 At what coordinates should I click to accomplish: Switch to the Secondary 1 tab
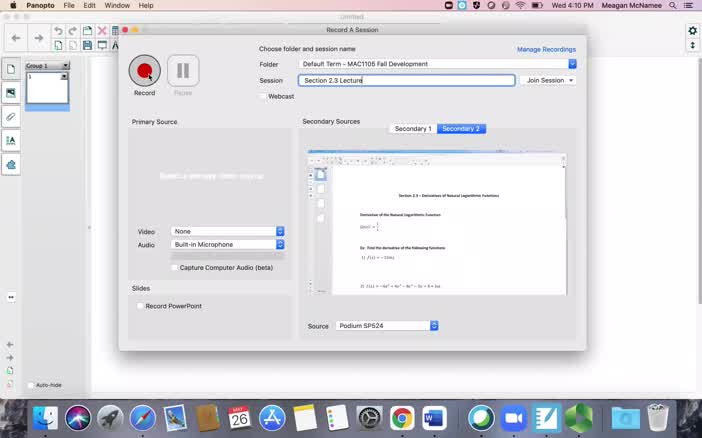(x=413, y=129)
